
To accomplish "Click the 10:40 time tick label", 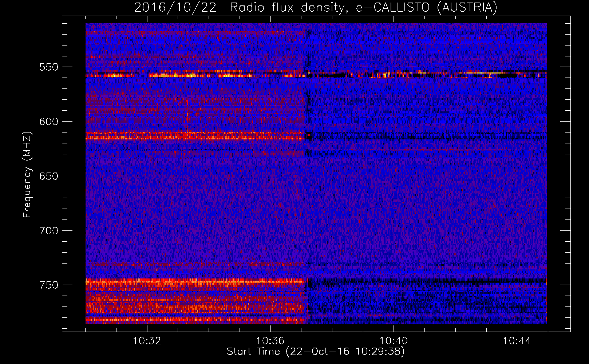I will (394, 341).
